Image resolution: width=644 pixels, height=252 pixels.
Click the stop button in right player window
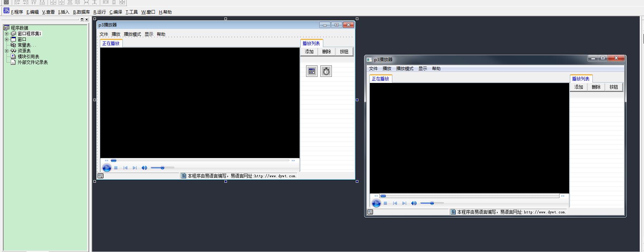pos(386,203)
